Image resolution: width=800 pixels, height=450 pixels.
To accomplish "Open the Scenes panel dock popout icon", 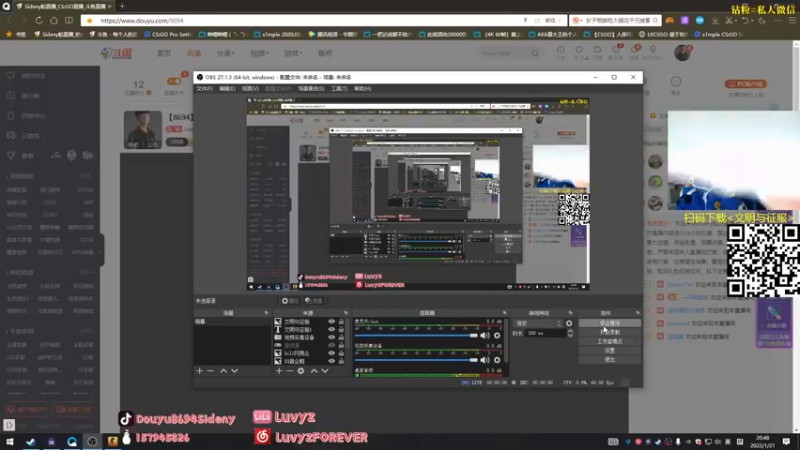I will tap(266, 313).
